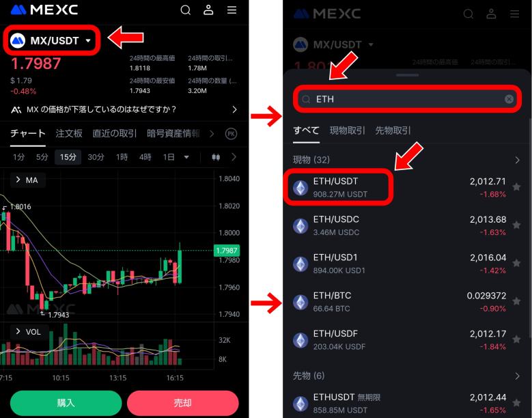The image size is (532, 418).
Task: Toggle favorite star for ETH/USDC
Action: (x=516, y=225)
